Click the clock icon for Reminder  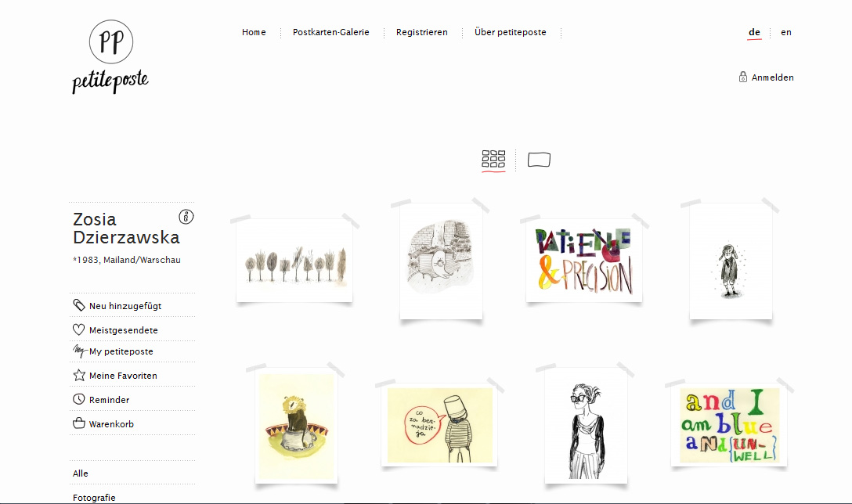coord(79,399)
